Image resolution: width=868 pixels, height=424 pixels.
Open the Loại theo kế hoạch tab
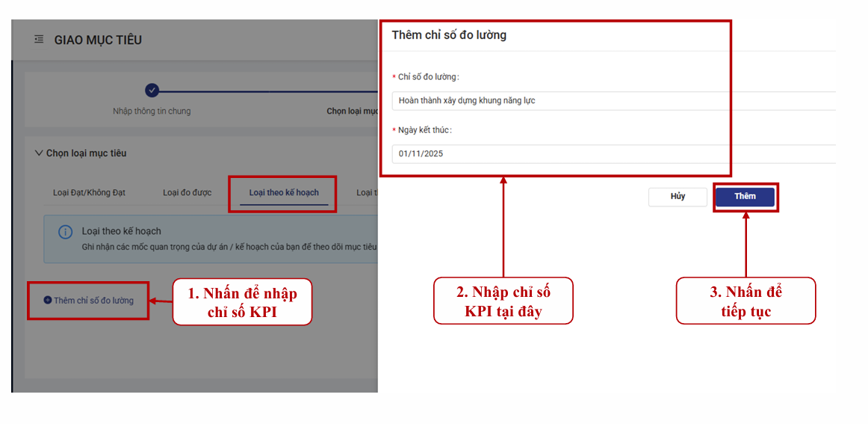284,193
